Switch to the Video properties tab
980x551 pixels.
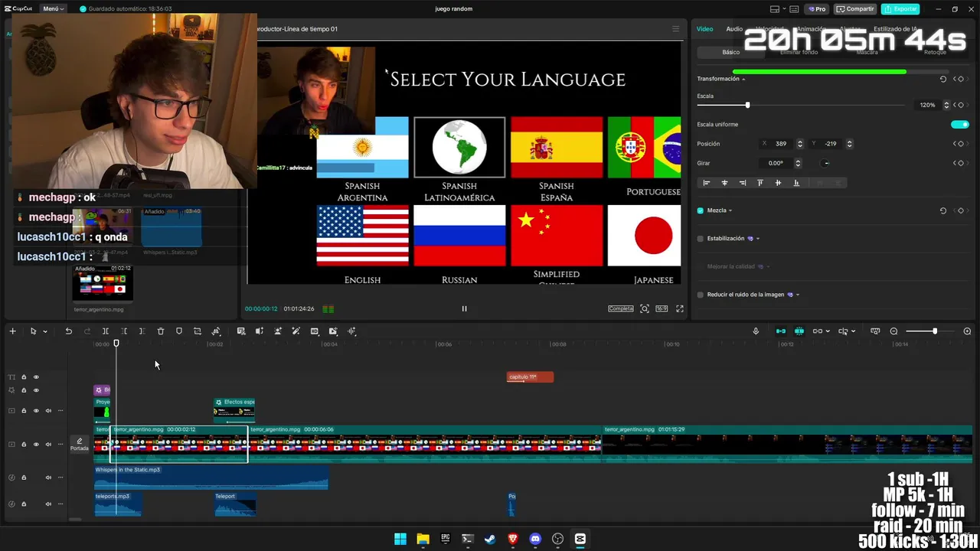(x=704, y=29)
